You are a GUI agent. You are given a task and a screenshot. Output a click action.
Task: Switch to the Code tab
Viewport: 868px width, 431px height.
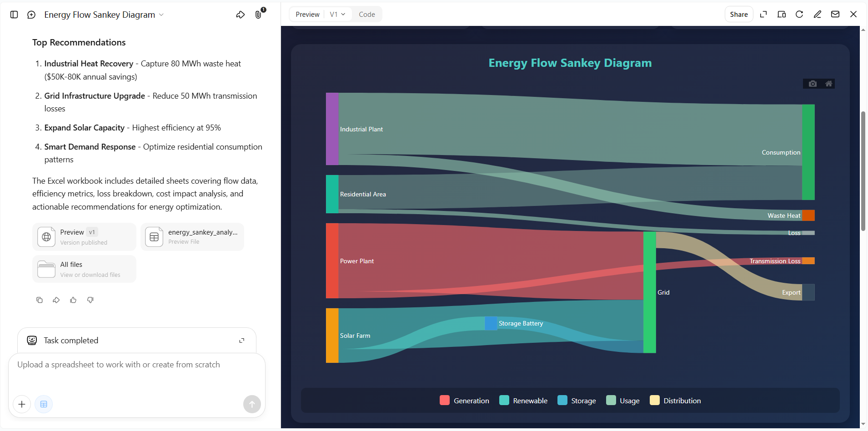[x=367, y=15]
